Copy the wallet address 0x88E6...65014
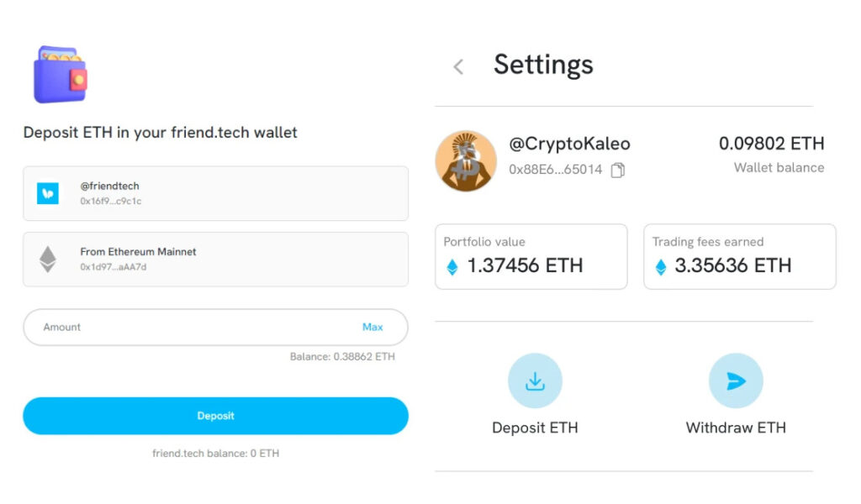861x504 pixels. 618,170
